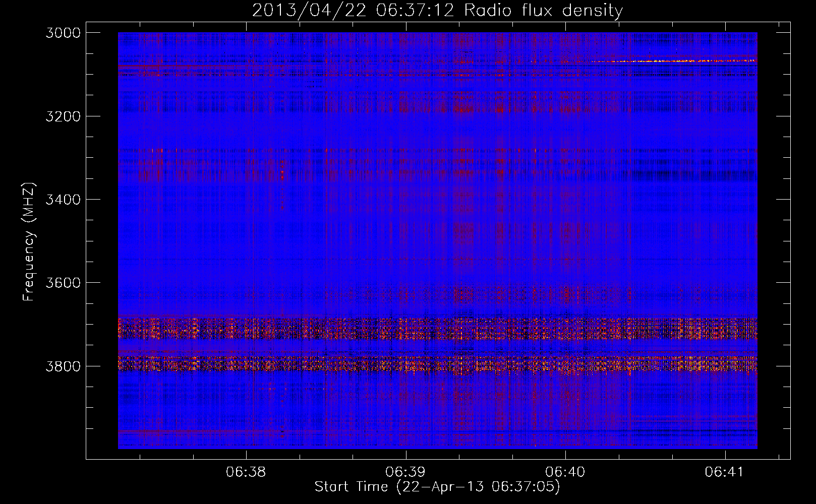Click the '06:39' time tick label
The height and width of the screenshot is (504, 816).
(x=405, y=472)
